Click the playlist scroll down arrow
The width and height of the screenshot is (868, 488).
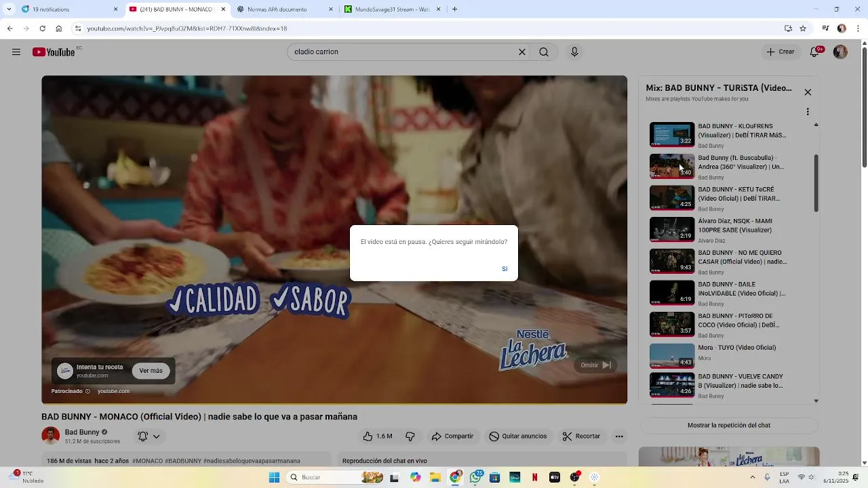[x=816, y=401]
